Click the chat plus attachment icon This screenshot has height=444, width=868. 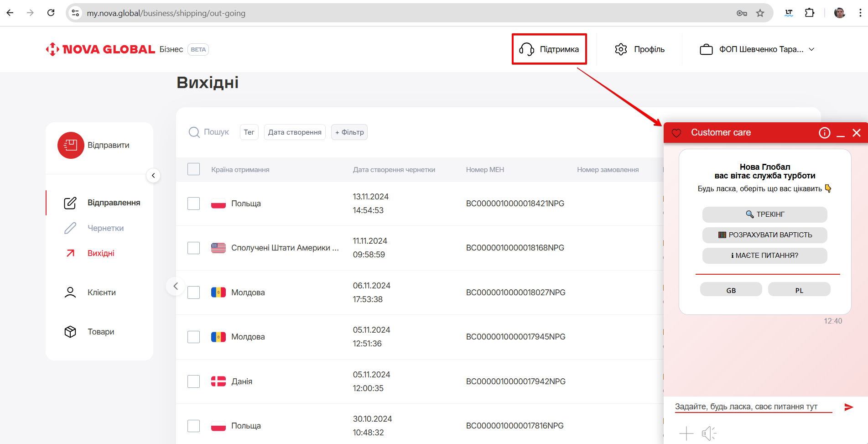tap(686, 433)
